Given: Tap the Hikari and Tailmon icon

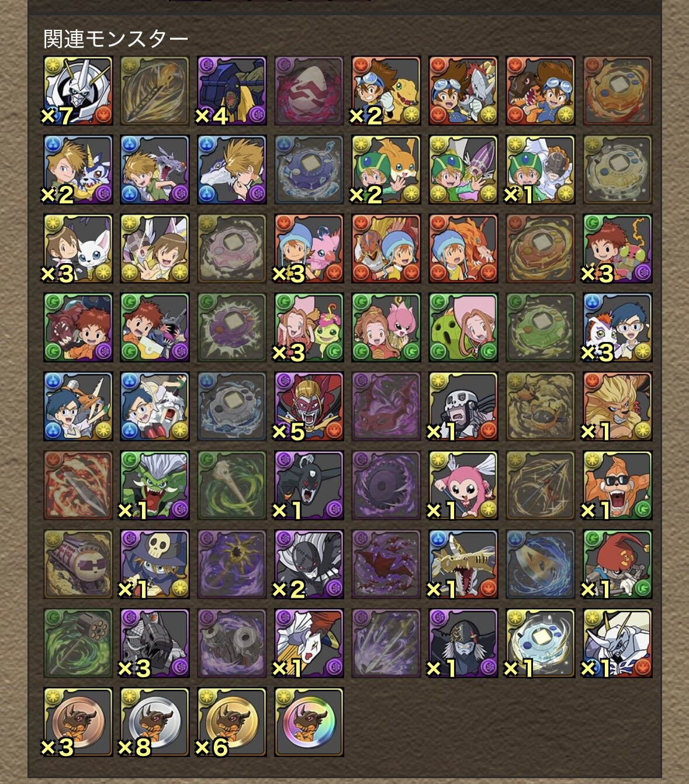Looking at the screenshot, I should (x=78, y=248).
